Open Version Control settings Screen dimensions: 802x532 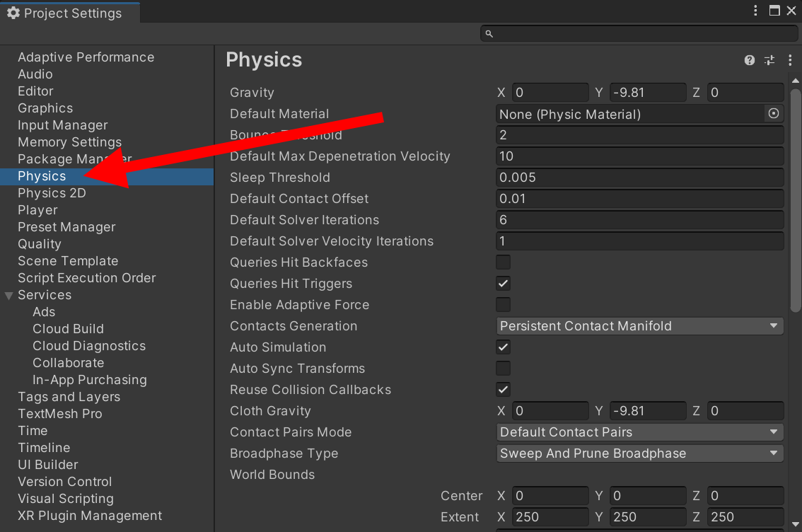click(x=65, y=482)
